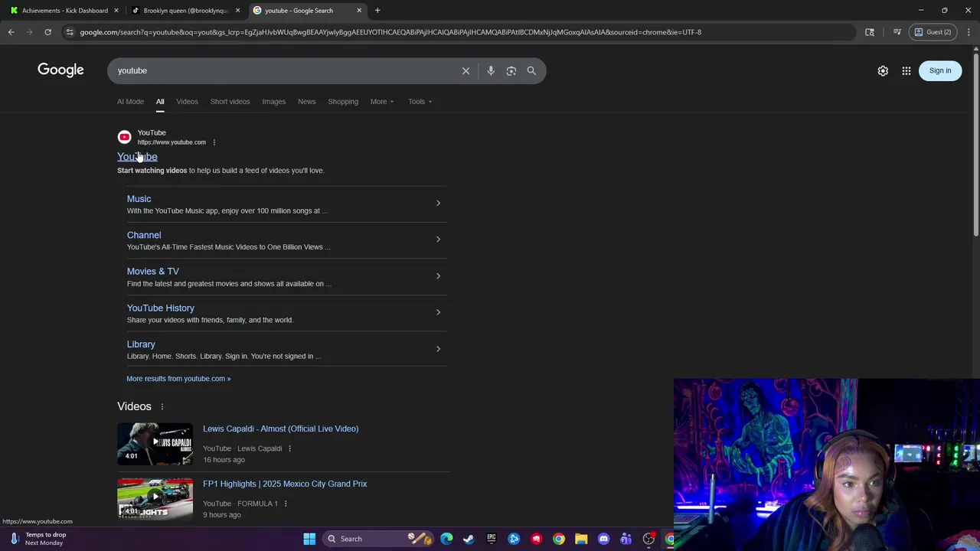Viewport: 980px width, 551px height.
Task: Click Lewis Capaldi video thumbnail
Action: pyautogui.click(x=155, y=444)
